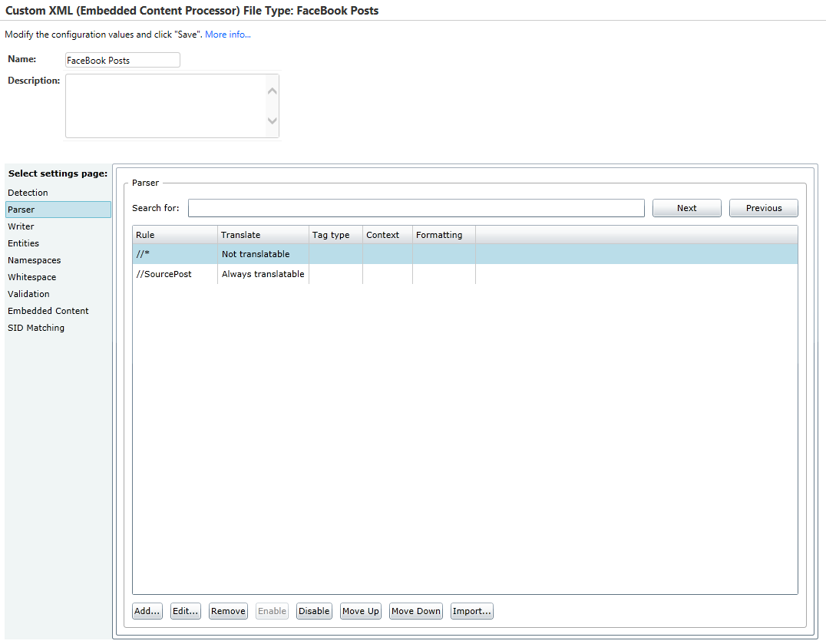The height and width of the screenshot is (644, 826).
Task: Click the Description scroll up arrow
Action: pyautogui.click(x=273, y=91)
